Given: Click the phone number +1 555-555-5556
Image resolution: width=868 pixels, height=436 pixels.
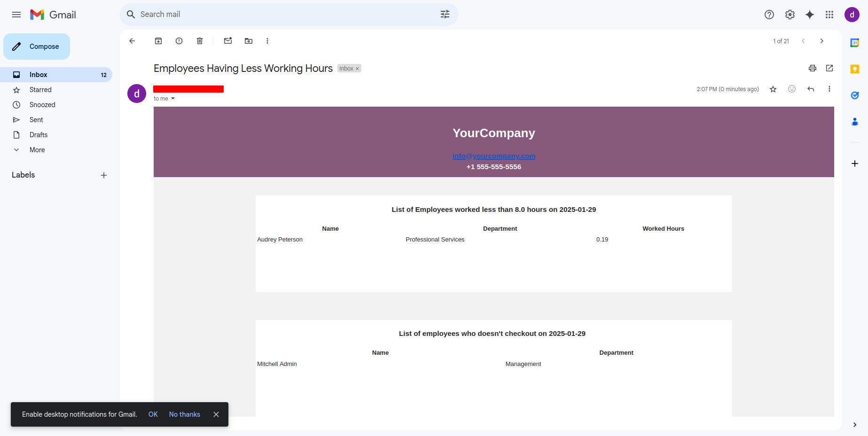Looking at the screenshot, I should [x=494, y=167].
